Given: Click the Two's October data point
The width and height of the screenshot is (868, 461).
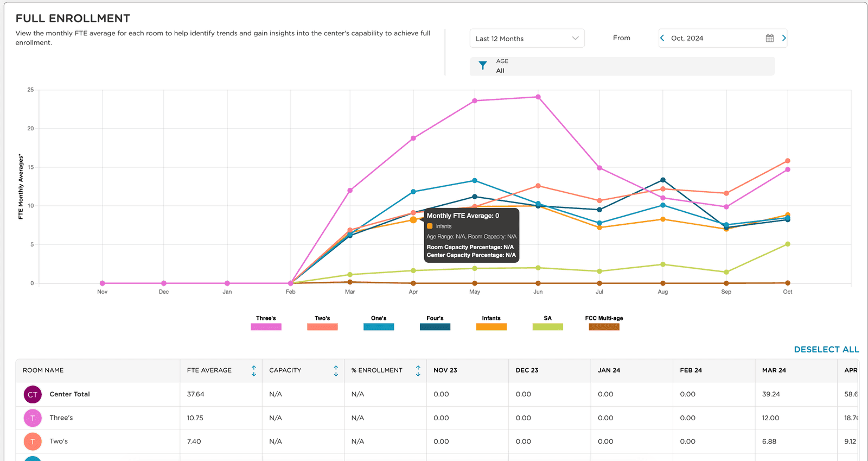Looking at the screenshot, I should tap(788, 161).
